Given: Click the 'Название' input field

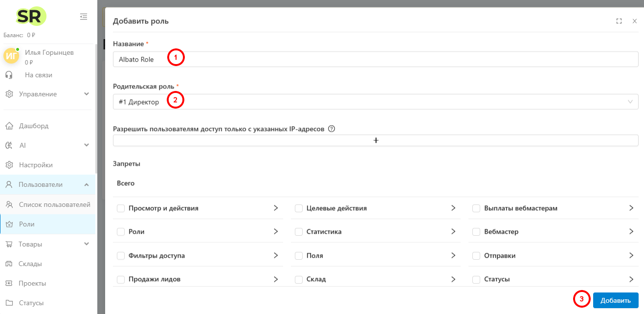Looking at the screenshot, I should pyautogui.click(x=376, y=59).
